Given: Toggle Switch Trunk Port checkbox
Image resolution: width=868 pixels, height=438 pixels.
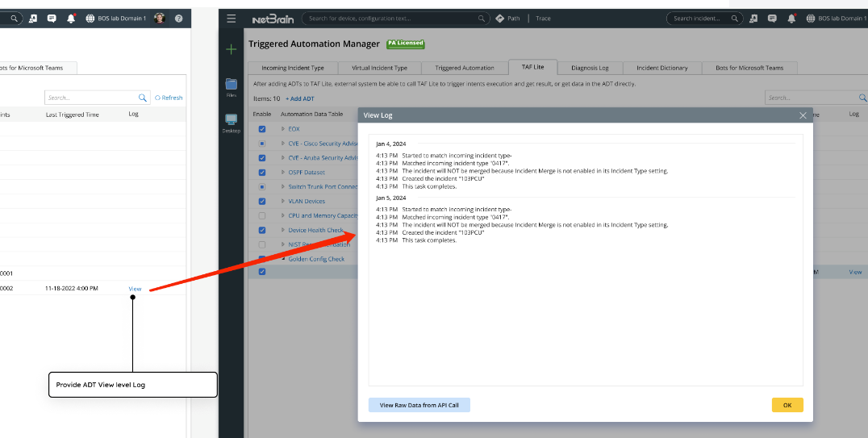Looking at the screenshot, I should [262, 186].
